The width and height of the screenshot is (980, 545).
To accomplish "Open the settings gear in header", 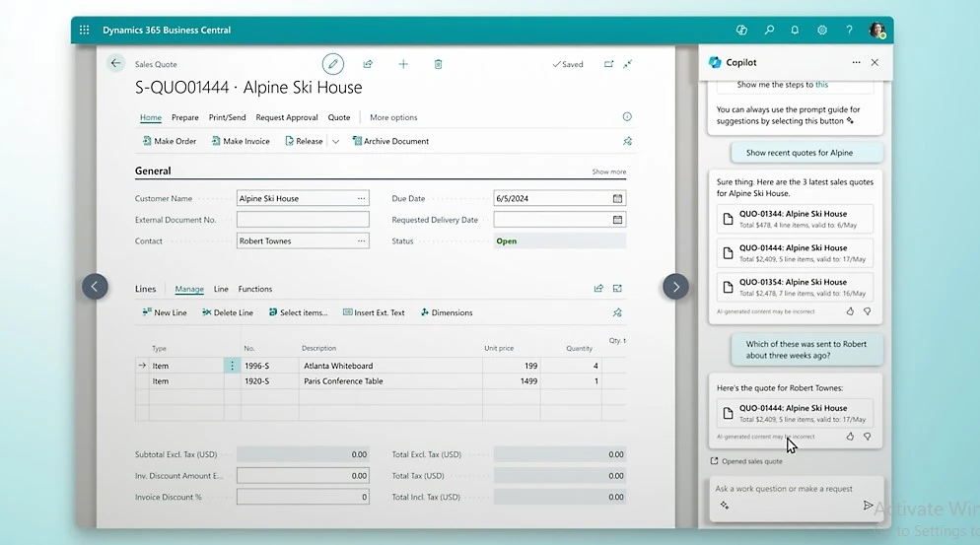I will pos(822,30).
